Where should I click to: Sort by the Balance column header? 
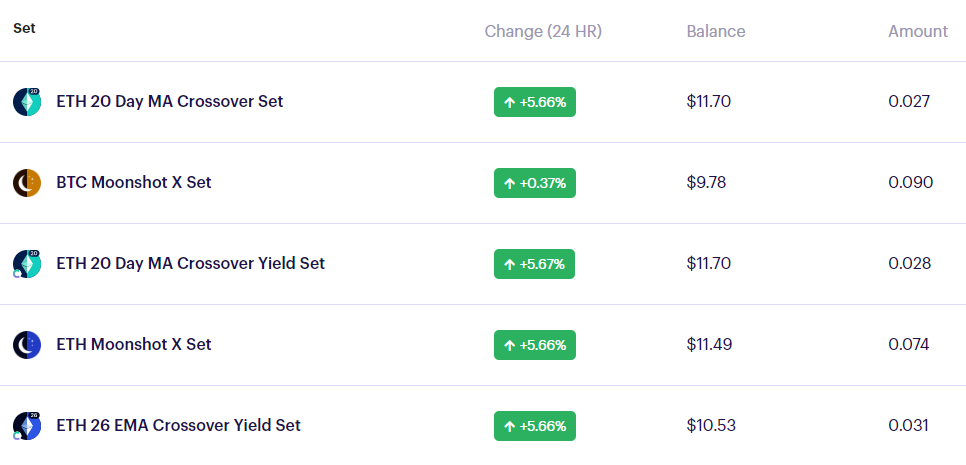coord(716,31)
